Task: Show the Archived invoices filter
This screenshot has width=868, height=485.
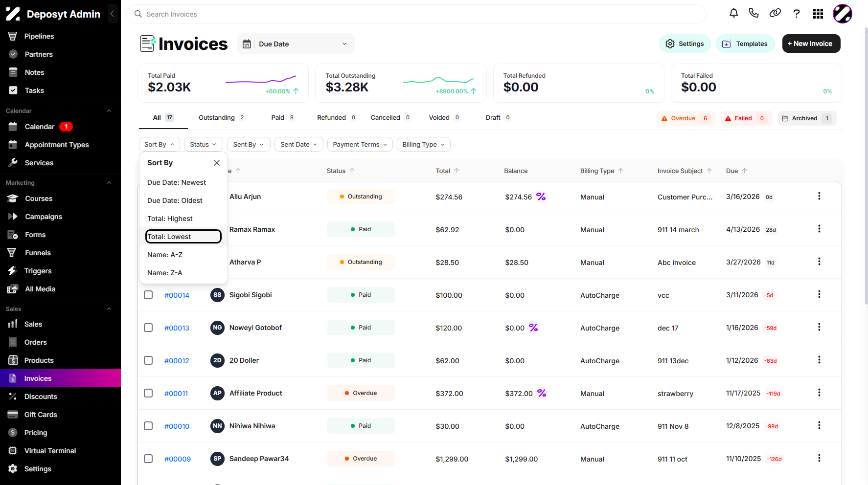Action: pyautogui.click(x=807, y=118)
